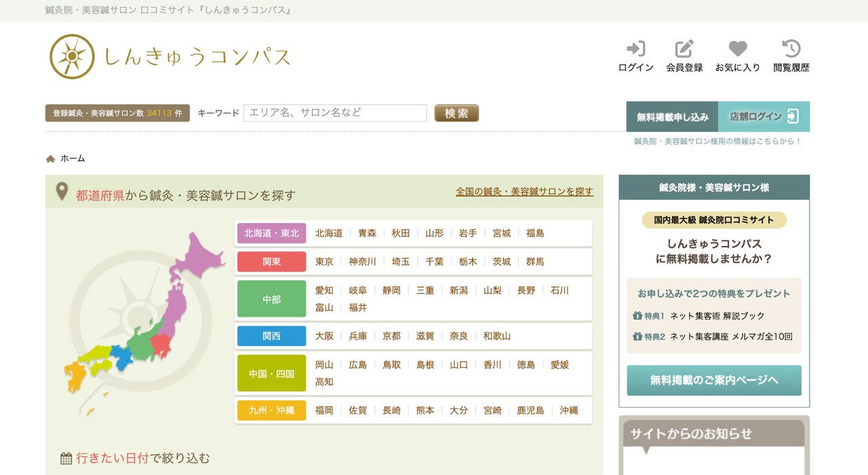This screenshot has height=475, width=868.
Task: Open 全国の鍼灸・美容鍼サロンを探す link
Action: tap(524, 192)
